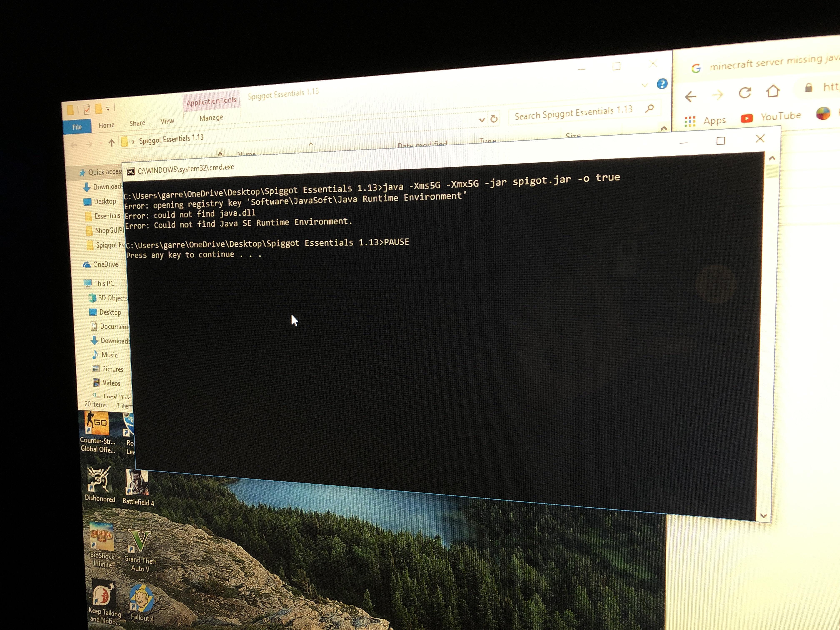Screen dimensions: 840x630
Task: Open the Apps grid in Chrome's bookmarks bar
Action: tap(705, 121)
